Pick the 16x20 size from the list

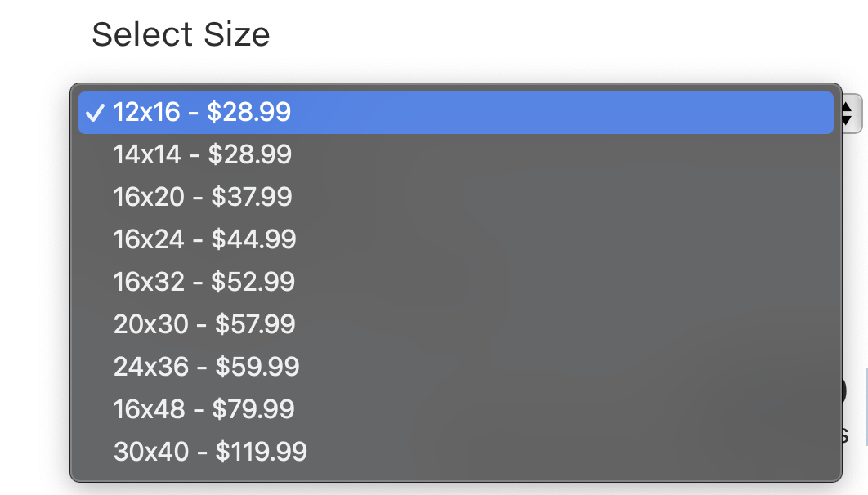(203, 197)
